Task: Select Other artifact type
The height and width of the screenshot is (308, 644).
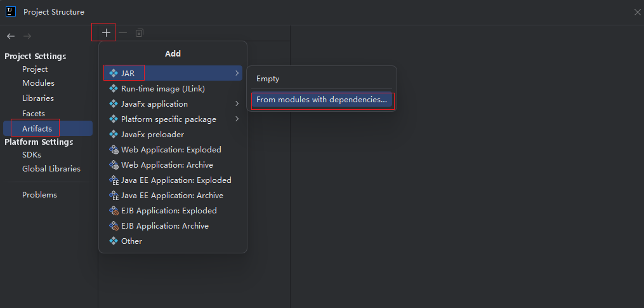Action: point(173,241)
